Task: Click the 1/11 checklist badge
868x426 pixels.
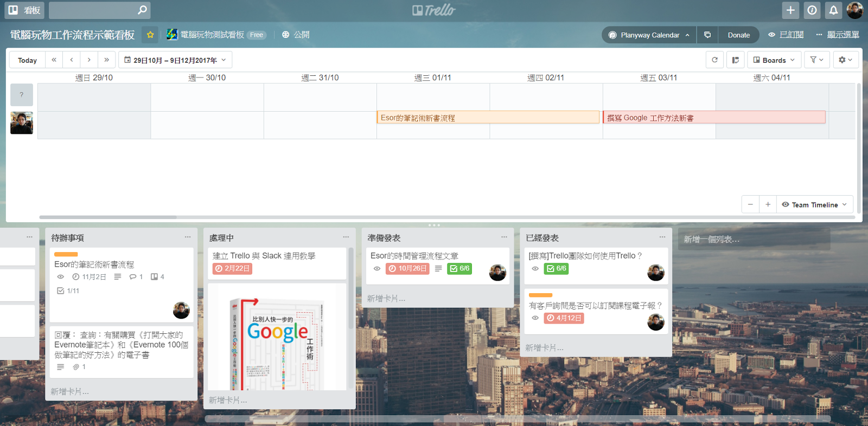Action: tap(68, 291)
